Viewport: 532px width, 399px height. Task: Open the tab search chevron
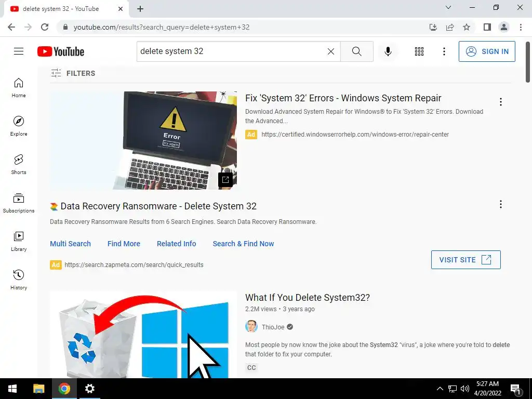(x=448, y=7)
